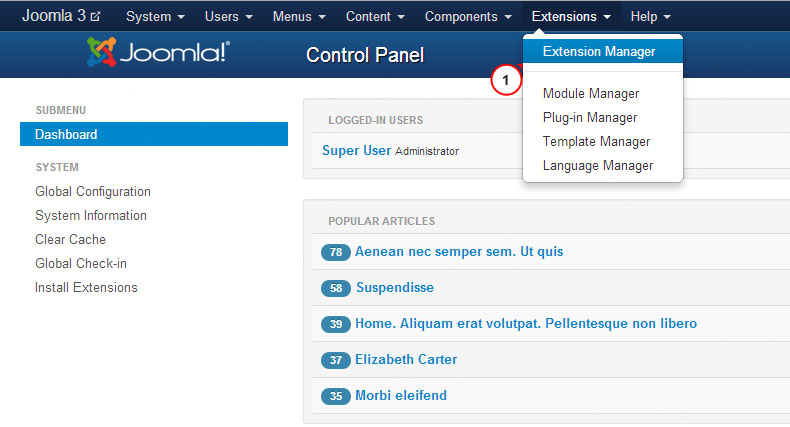
Task: Open the Users dropdown menu
Action: 228,16
